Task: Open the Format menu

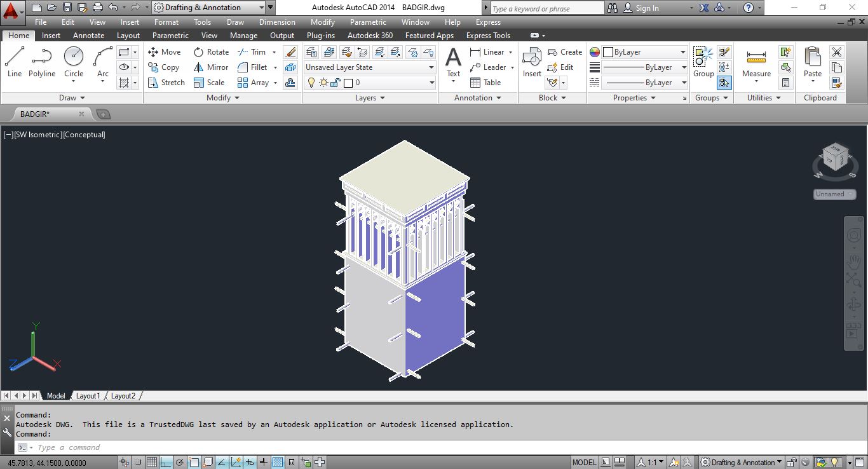Action: pyautogui.click(x=166, y=22)
